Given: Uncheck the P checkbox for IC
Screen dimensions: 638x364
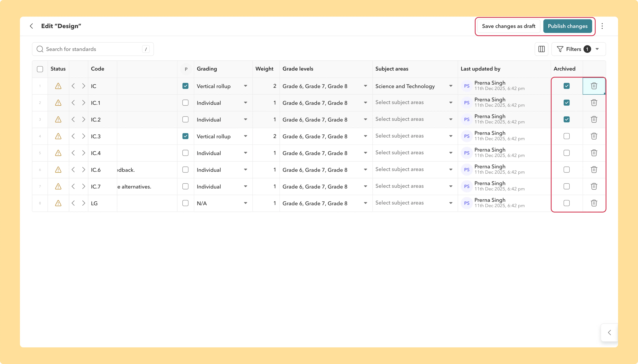Looking at the screenshot, I should click(185, 86).
